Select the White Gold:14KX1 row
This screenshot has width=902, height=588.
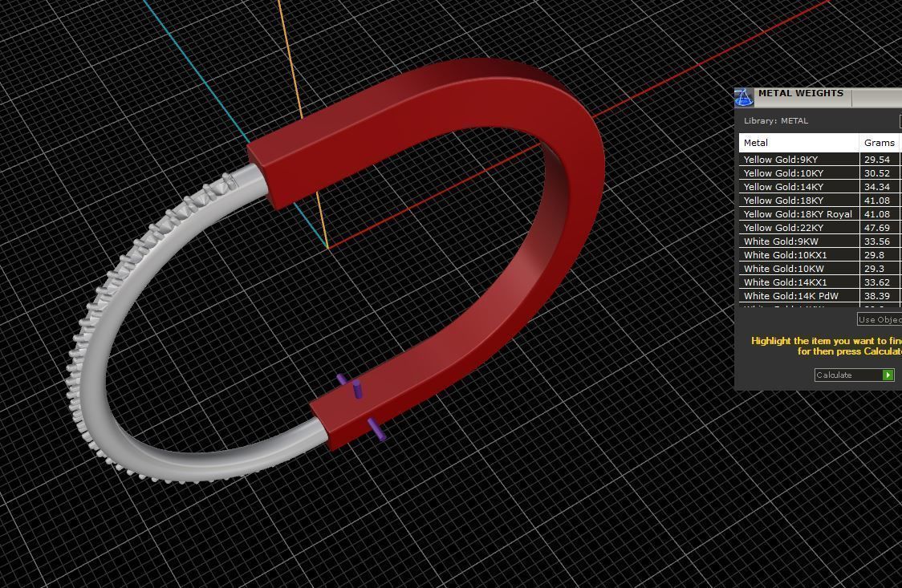click(x=820, y=282)
